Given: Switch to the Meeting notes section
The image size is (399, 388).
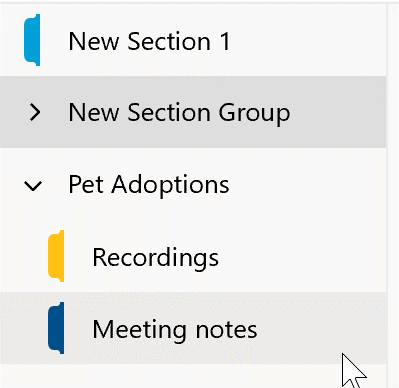Looking at the screenshot, I should coord(193,328).
